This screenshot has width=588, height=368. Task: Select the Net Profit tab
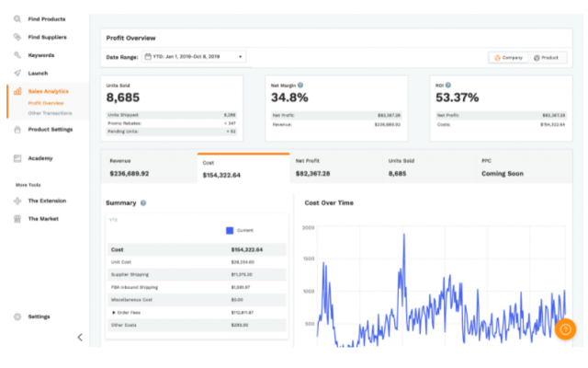coord(336,167)
